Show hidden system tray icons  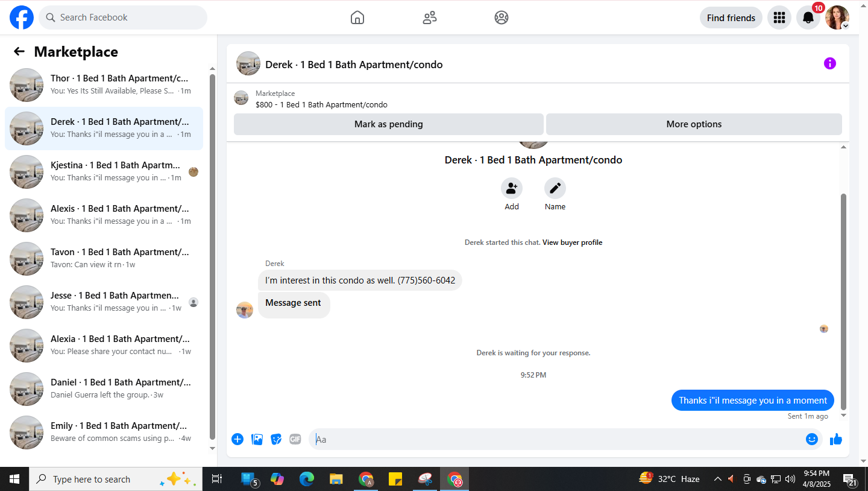click(717, 479)
